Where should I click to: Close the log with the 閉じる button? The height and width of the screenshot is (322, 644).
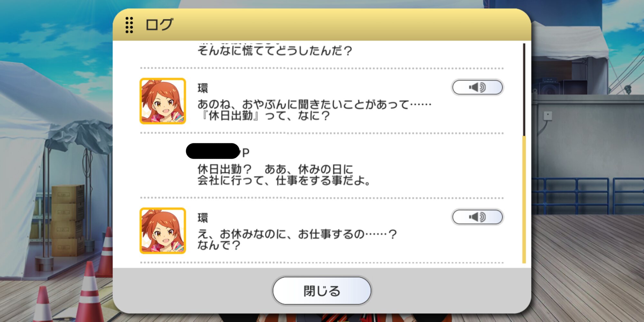[322, 291]
